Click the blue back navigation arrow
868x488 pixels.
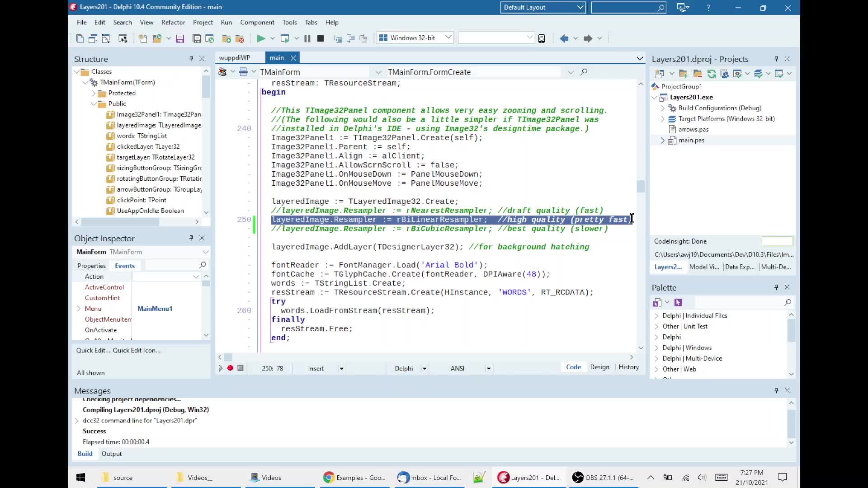564,38
